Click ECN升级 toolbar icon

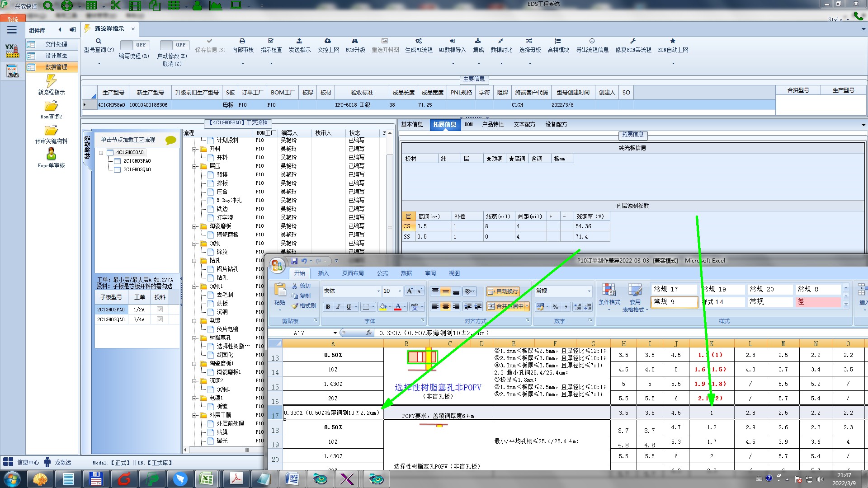(355, 41)
